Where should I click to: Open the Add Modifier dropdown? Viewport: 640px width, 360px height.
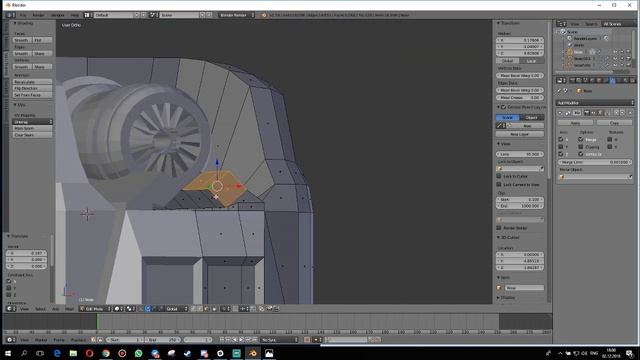tap(595, 103)
